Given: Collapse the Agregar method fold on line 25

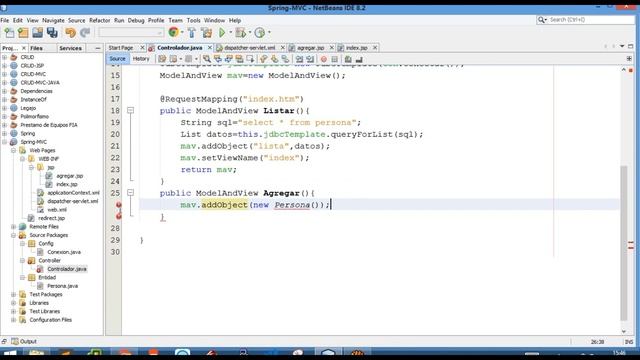Looking at the screenshot, I should (x=131, y=193).
